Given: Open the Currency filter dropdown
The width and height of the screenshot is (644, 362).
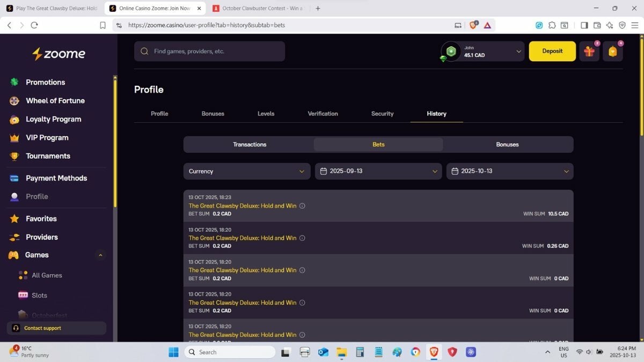Looking at the screenshot, I should (247, 171).
